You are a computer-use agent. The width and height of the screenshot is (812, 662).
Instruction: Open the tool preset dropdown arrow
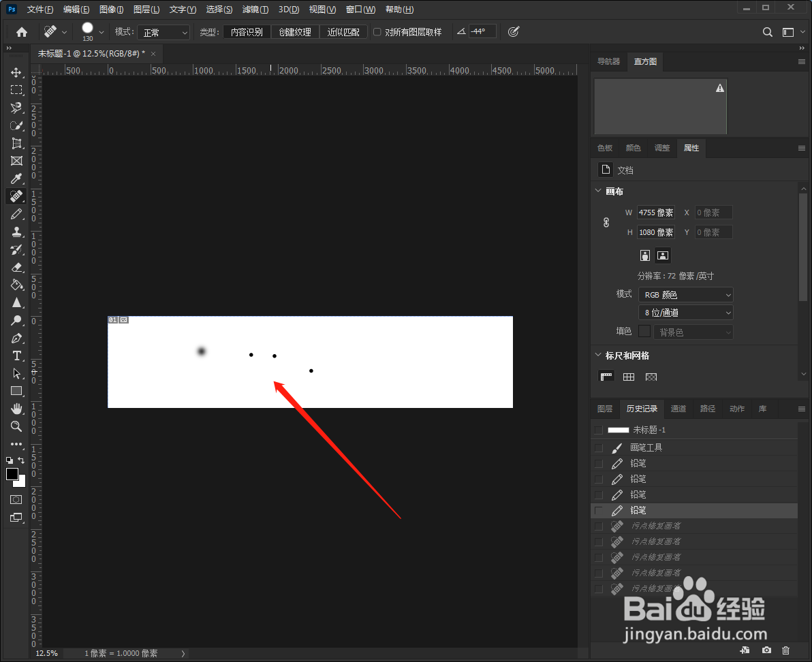[64, 32]
